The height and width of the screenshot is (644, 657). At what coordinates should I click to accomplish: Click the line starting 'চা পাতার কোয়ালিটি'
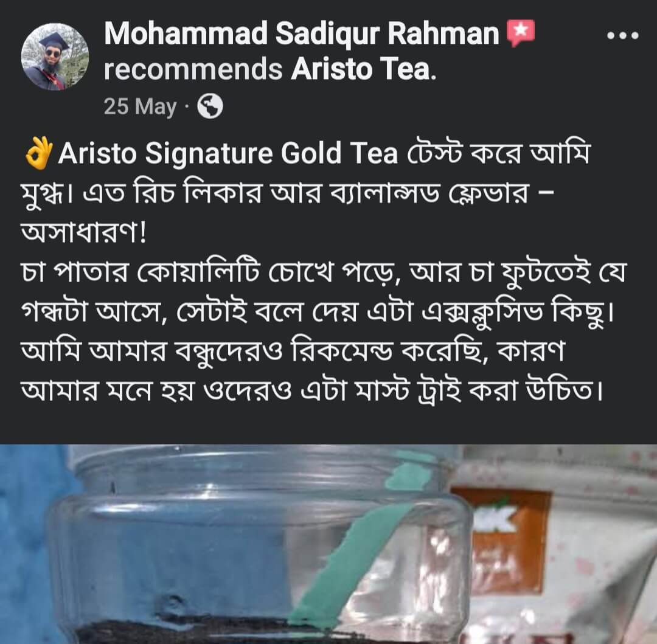coord(322,273)
